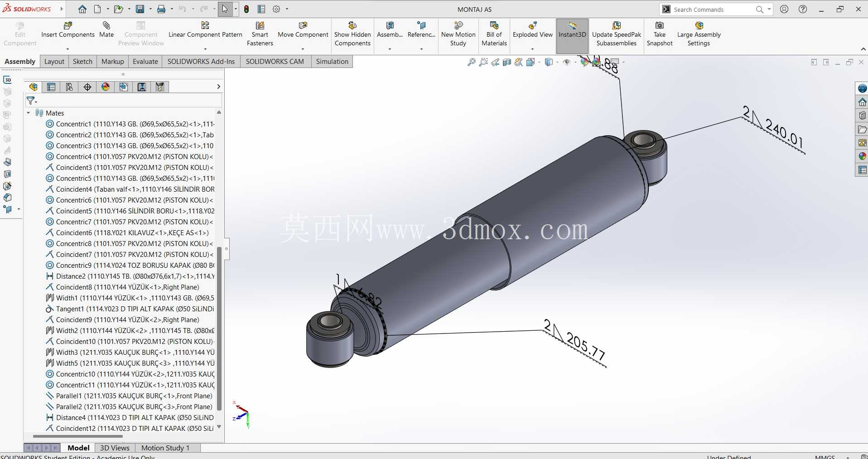Expand the manager pane tabs chevron
The image size is (868, 459).
(x=218, y=87)
